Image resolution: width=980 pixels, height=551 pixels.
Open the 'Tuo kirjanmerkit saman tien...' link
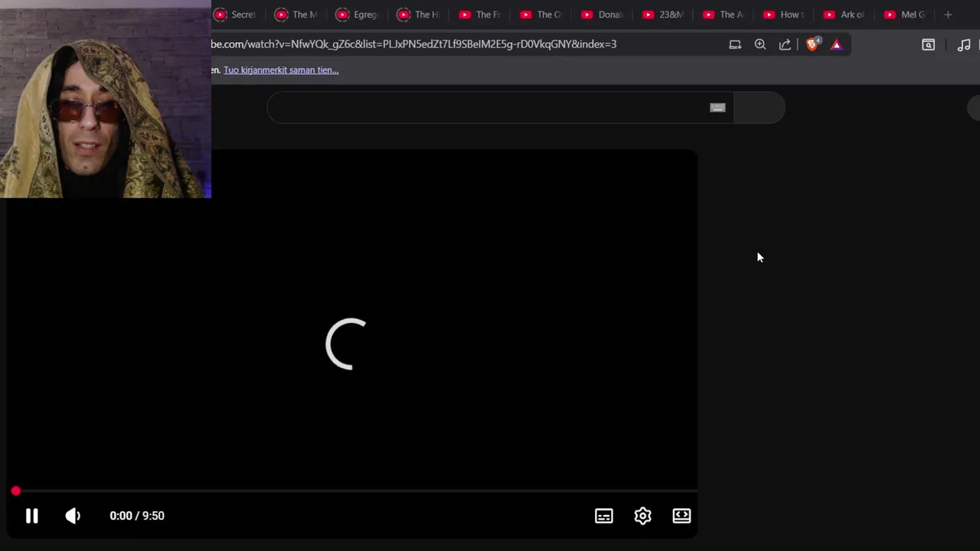click(281, 70)
